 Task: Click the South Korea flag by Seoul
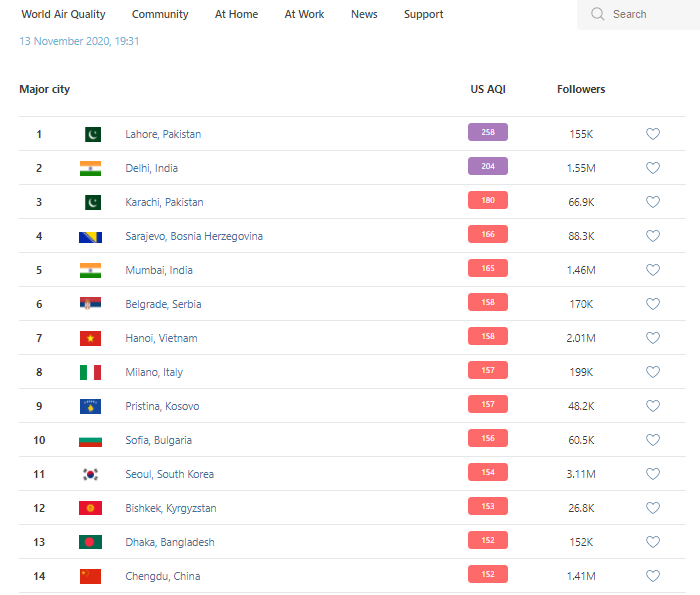pos(91,474)
